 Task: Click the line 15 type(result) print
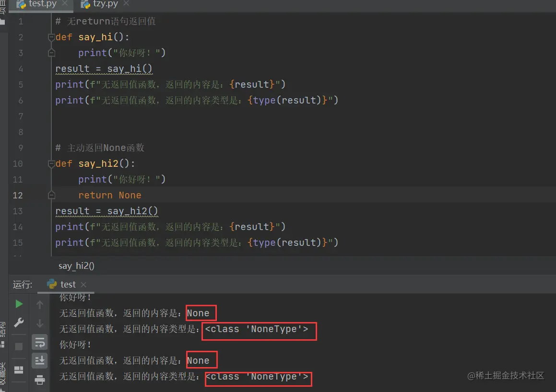point(197,242)
